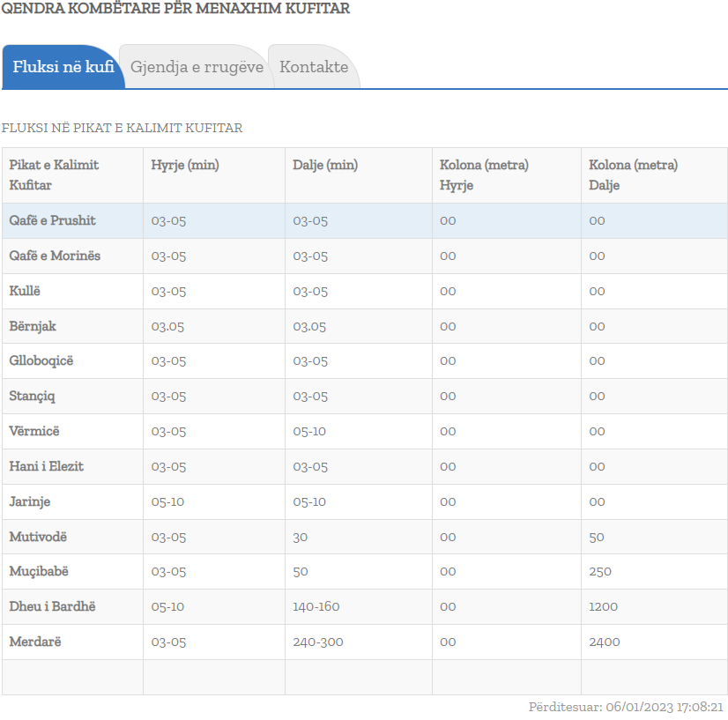
Task: Switch to Gjendja e rrugëve tab
Action: point(197,67)
